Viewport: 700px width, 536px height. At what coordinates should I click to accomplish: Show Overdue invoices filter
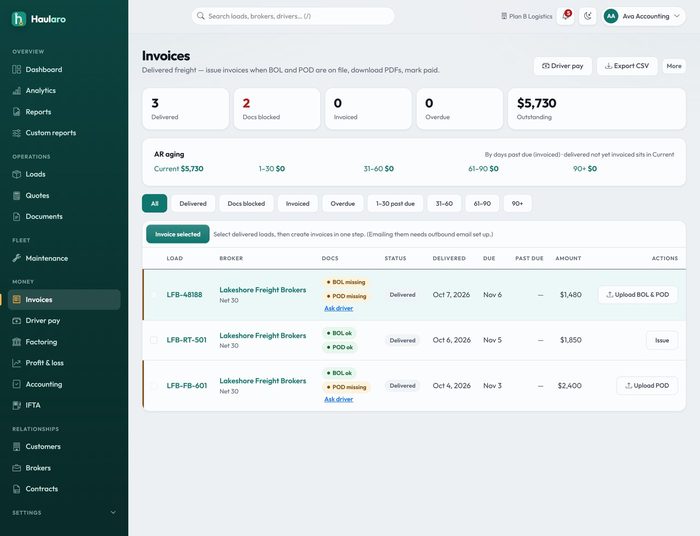coord(343,204)
